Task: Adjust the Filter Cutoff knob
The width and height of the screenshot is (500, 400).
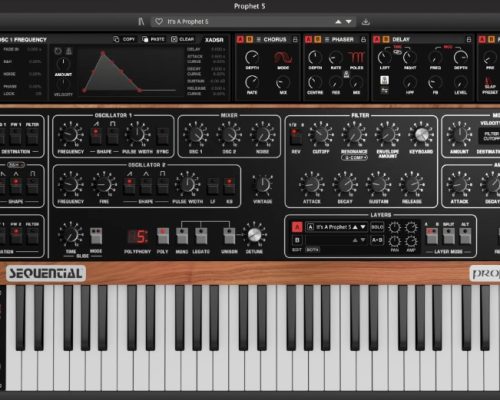Action: (320, 134)
